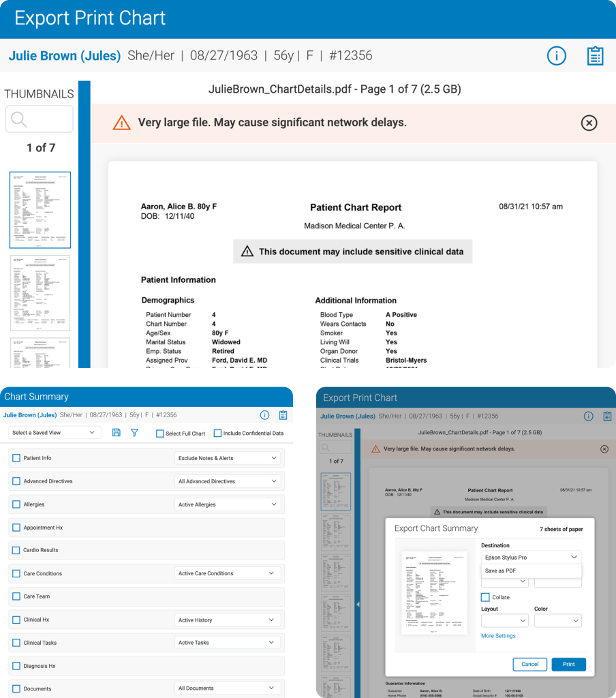The image size is (616, 698).
Task: Open the Epson Stylus Pro destination dropdown
Action: coord(531,558)
